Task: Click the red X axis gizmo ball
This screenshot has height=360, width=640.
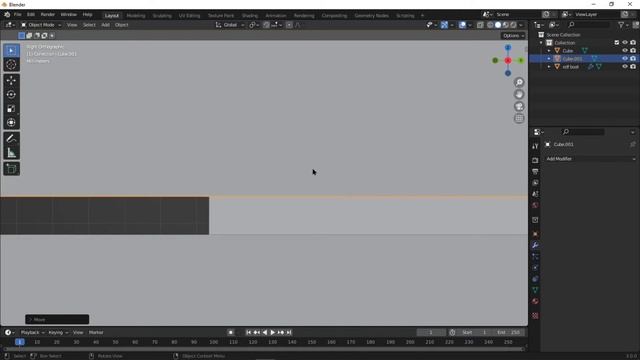Action: coord(508,60)
